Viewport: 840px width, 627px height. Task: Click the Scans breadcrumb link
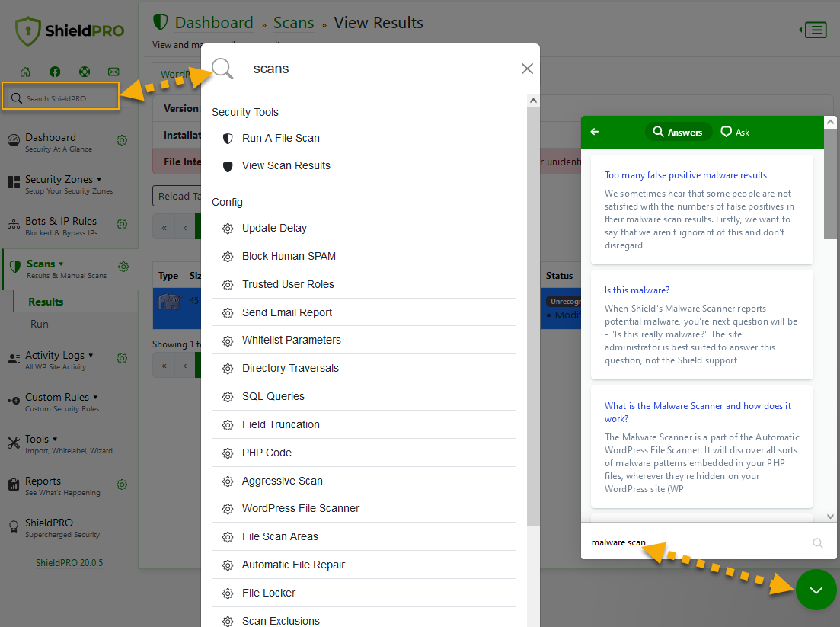point(293,23)
